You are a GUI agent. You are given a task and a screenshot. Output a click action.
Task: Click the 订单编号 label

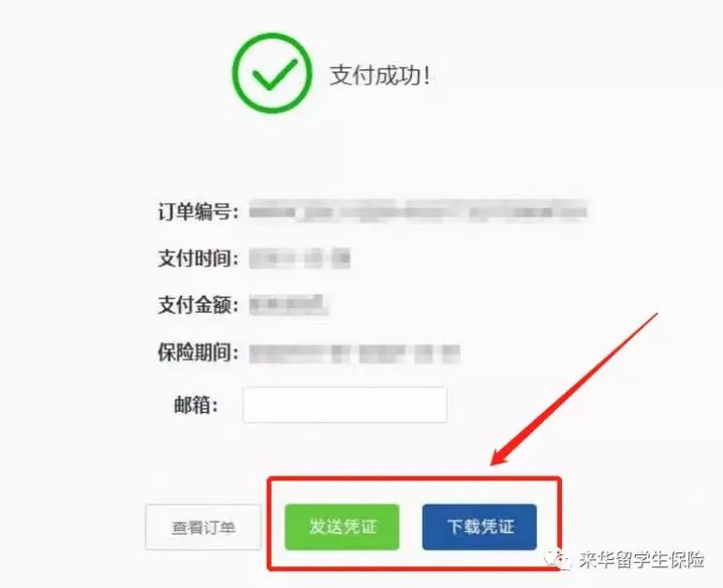point(199,213)
